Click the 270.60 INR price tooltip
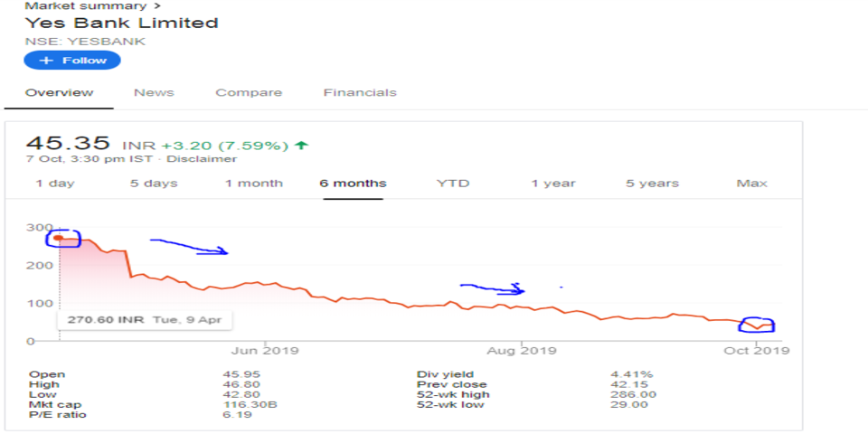 [x=145, y=320]
